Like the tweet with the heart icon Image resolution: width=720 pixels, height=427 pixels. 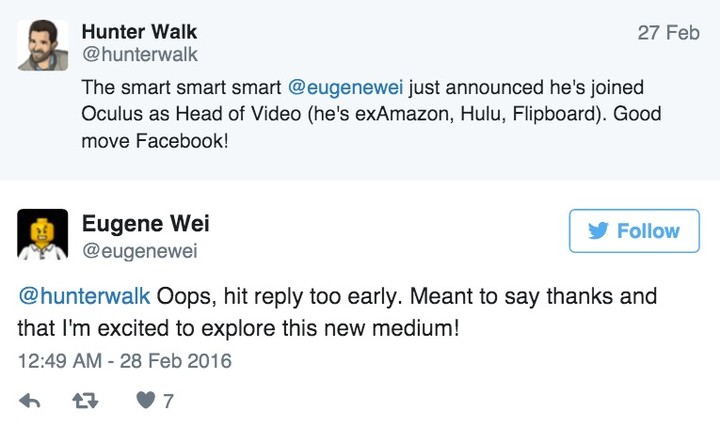pos(146,402)
